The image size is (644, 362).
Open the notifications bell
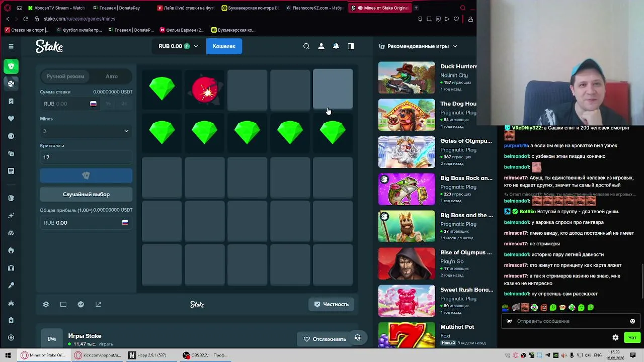point(336,46)
